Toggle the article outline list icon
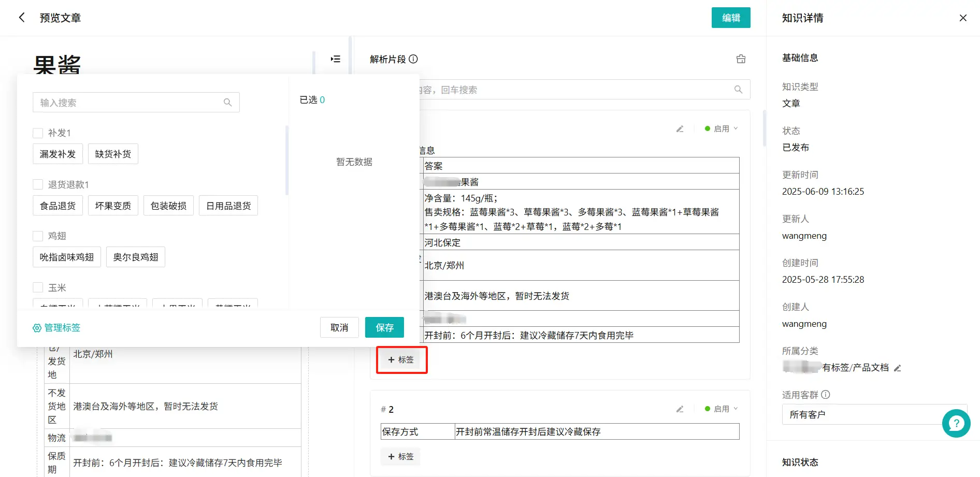The height and width of the screenshot is (477, 980). (336, 59)
